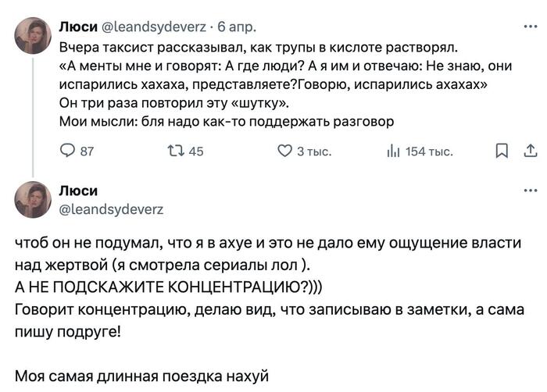Click the reply speech bubble icon
This screenshot has width=547, height=392.
tap(66, 151)
